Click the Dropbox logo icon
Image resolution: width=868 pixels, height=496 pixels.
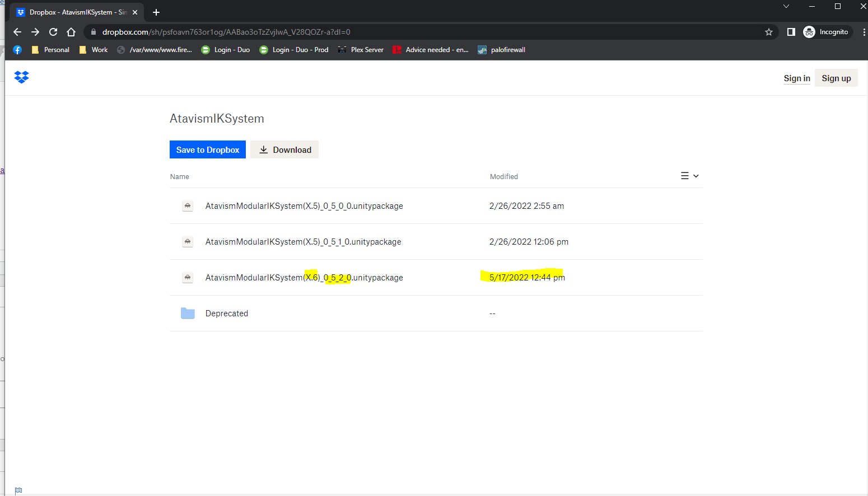pyautogui.click(x=21, y=77)
